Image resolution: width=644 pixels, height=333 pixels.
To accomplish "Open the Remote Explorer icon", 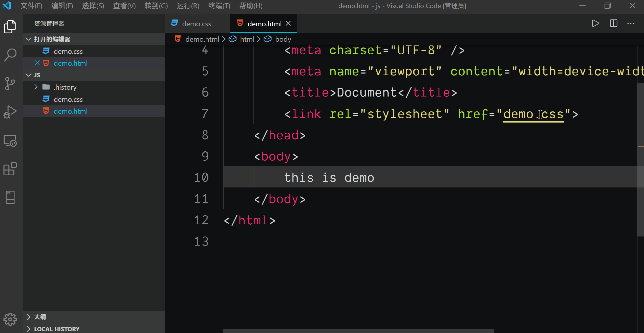I will [10, 140].
